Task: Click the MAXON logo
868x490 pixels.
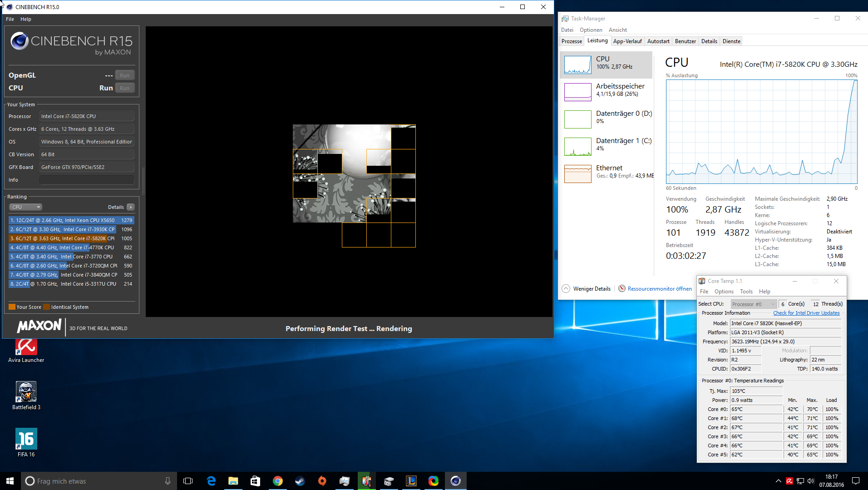Action: coord(39,326)
